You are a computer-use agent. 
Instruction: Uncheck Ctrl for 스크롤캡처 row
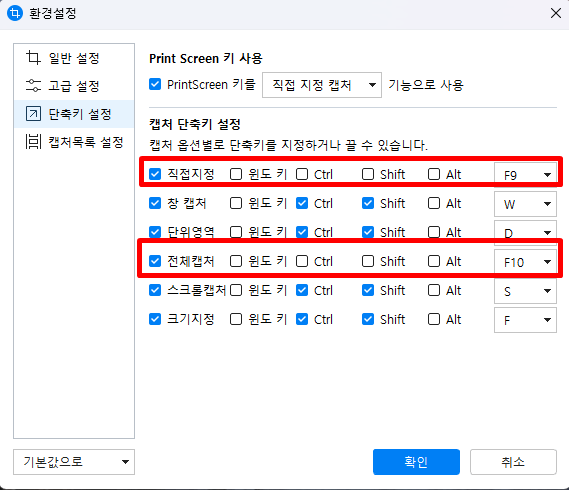pos(302,290)
